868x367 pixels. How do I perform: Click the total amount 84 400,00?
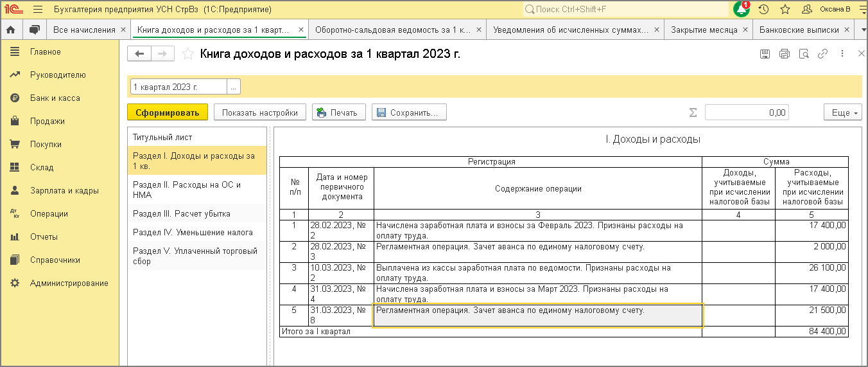812,332
